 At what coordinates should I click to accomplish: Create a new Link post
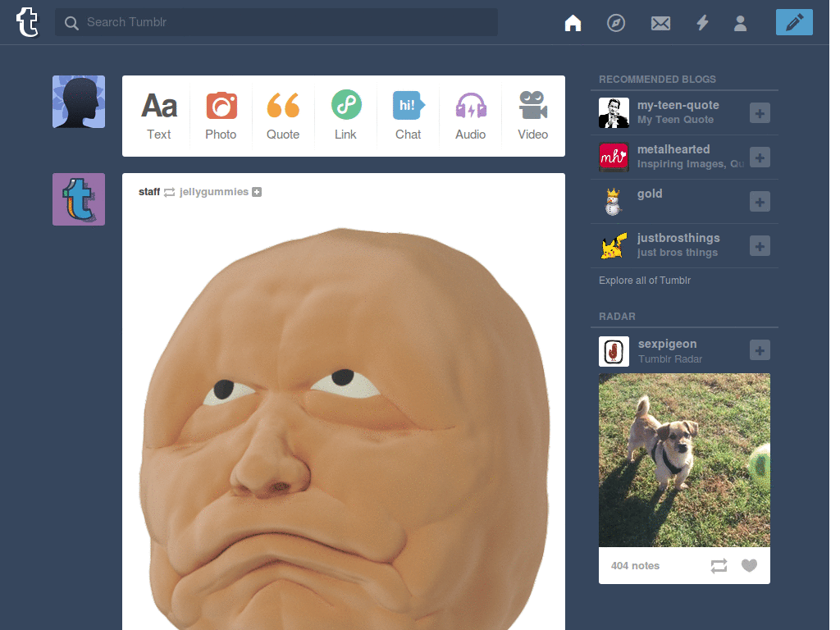(x=345, y=116)
